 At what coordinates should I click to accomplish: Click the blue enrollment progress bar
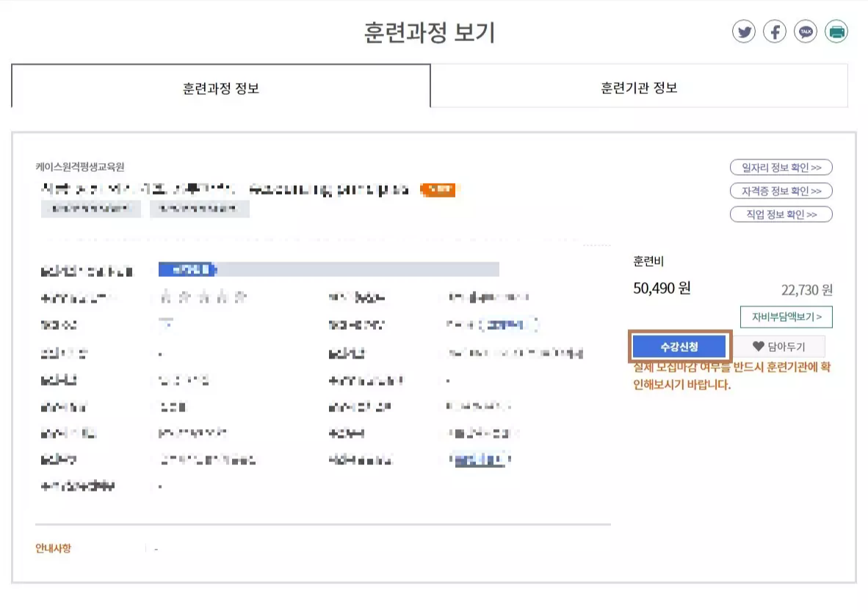(187, 270)
